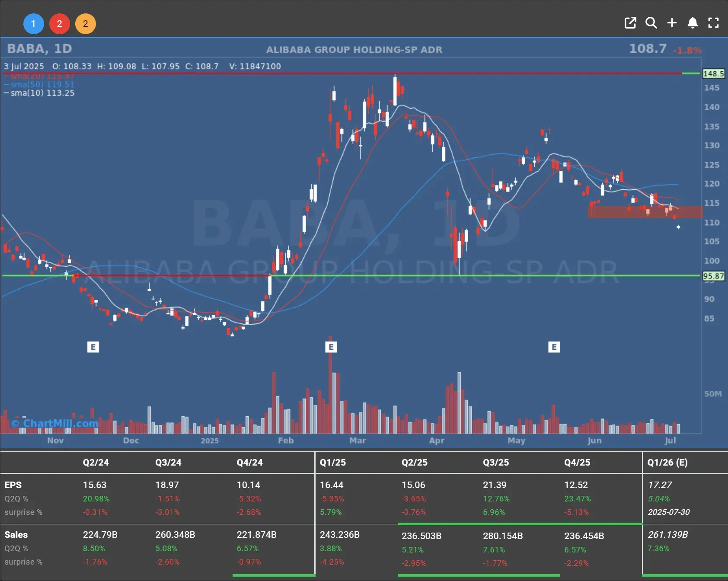728x581 pixels.
Task: Click earnings date 2025-07-30
Action: pyautogui.click(x=668, y=512)
